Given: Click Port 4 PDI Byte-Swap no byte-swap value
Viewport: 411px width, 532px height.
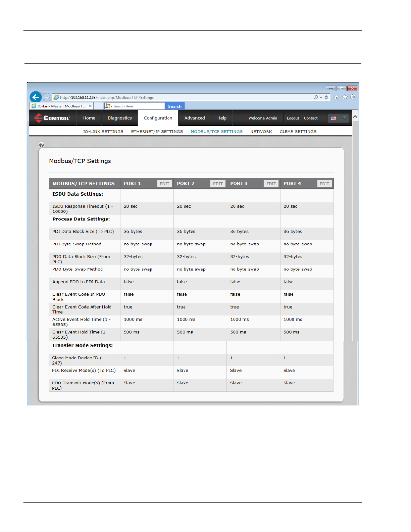Looking at the screenshot, I should click(298, 244).
